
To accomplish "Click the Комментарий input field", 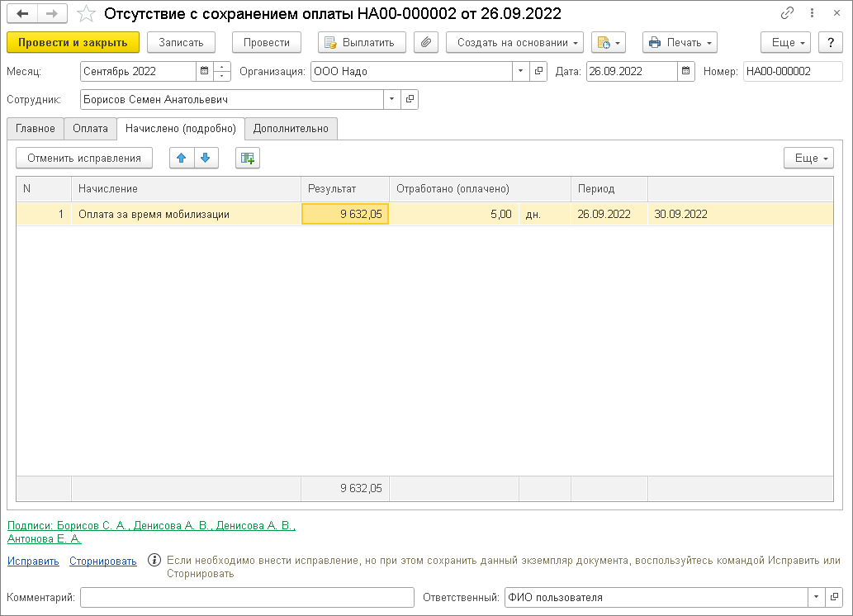I will click(x=247, y=597).
